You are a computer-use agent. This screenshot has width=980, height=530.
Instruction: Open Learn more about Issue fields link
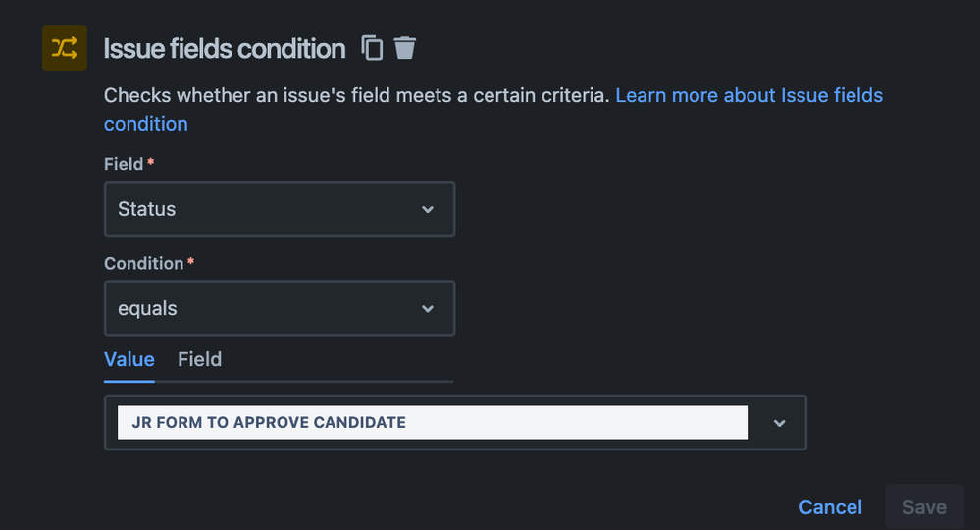click(749, 95)
